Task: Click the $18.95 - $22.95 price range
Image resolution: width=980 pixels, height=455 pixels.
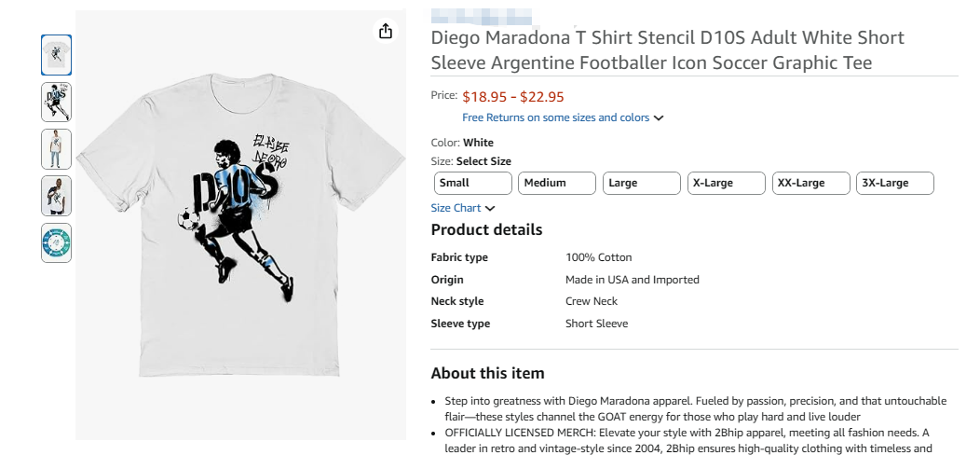Action: (x=513, y=96)
